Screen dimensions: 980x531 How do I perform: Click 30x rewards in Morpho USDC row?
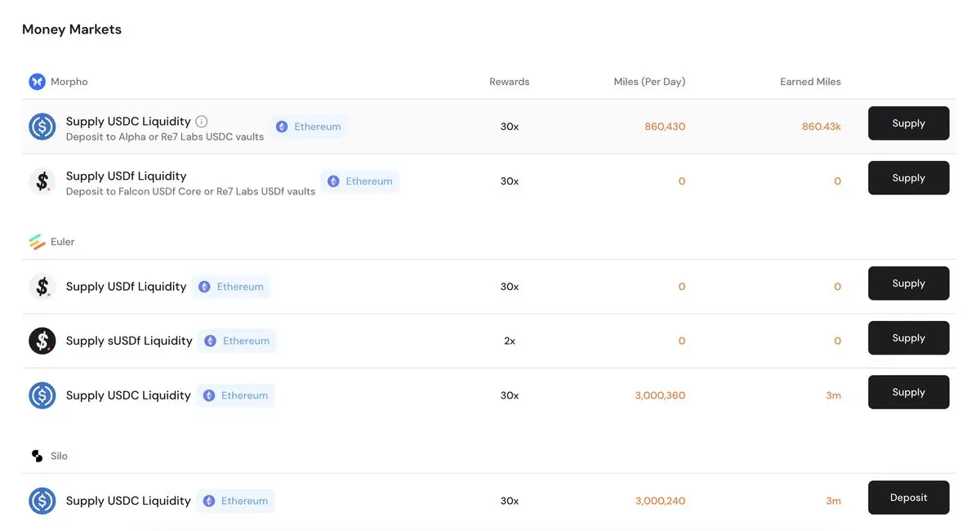point(510,127)
